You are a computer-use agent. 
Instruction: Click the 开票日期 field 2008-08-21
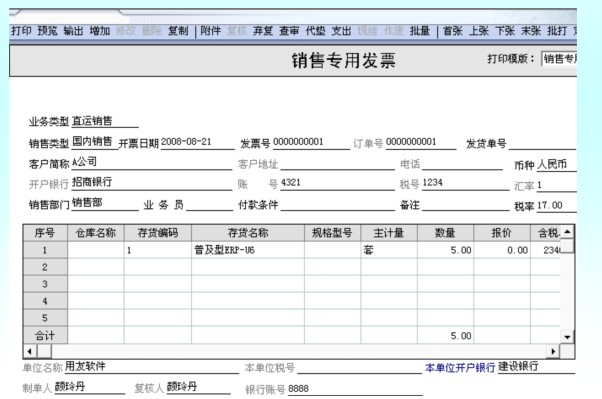197,142
